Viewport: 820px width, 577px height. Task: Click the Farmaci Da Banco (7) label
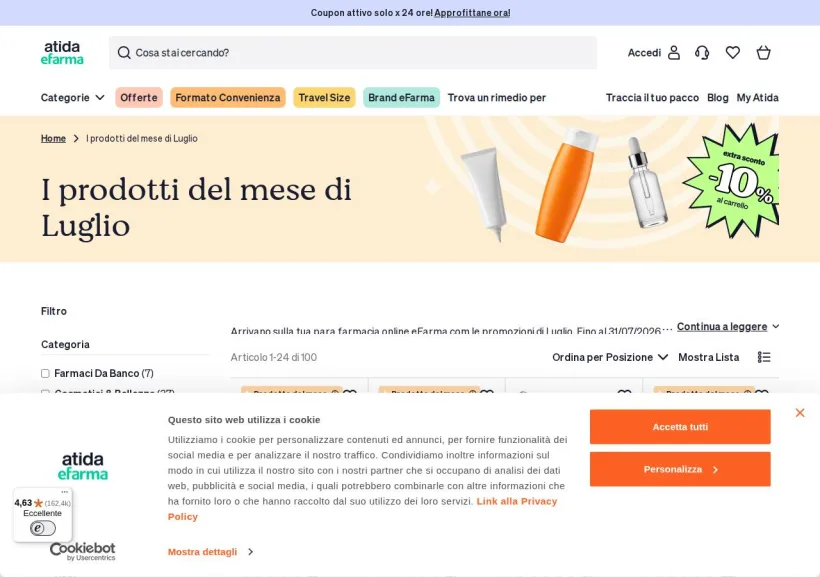(x=104, y=374)
